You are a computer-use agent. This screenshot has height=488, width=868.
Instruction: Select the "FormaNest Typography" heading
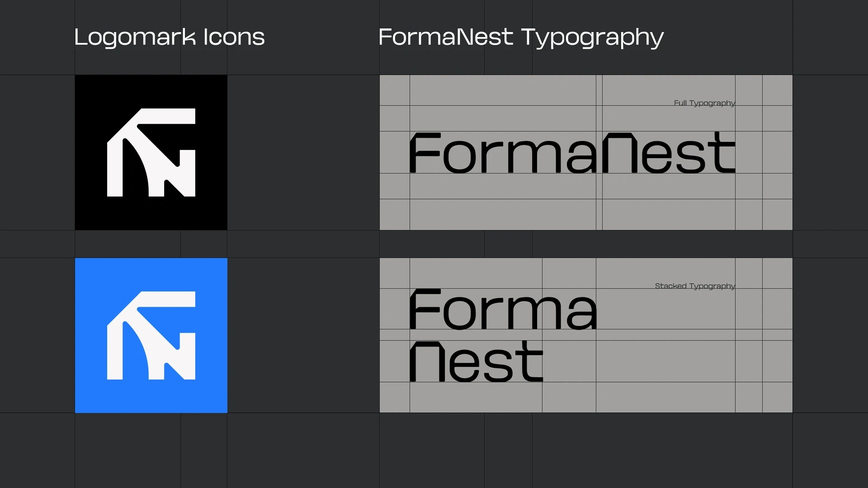521,37
